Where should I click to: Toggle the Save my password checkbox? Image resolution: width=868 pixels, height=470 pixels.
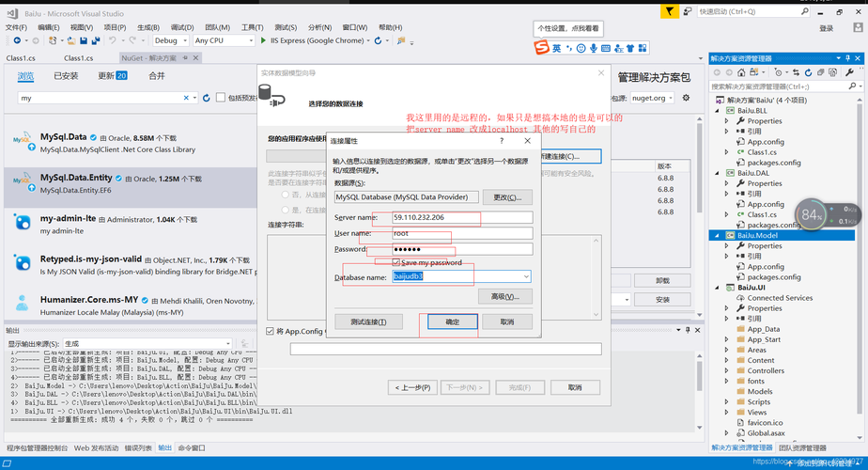[x=395, y=262]
